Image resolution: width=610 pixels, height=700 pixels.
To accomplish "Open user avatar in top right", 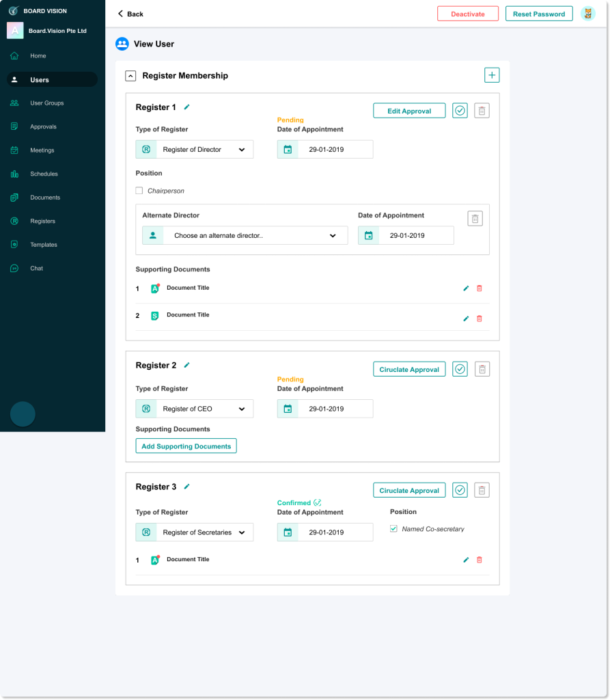I will 587,14.
